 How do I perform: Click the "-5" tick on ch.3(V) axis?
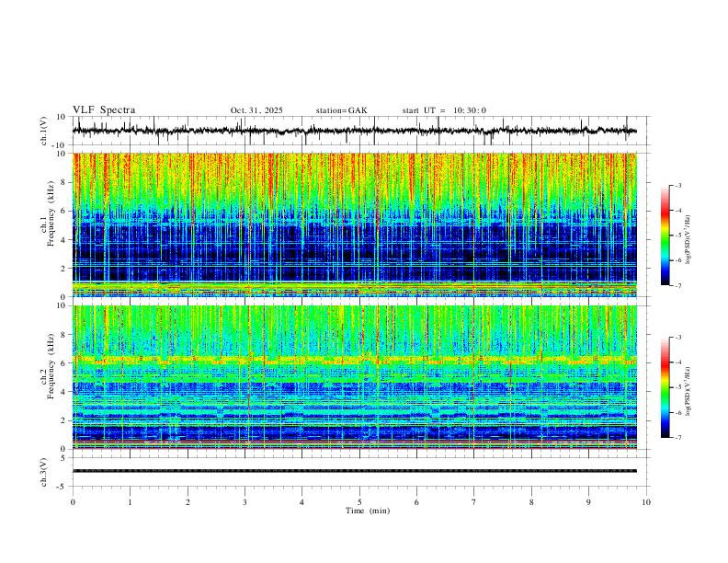coord(63,487)
